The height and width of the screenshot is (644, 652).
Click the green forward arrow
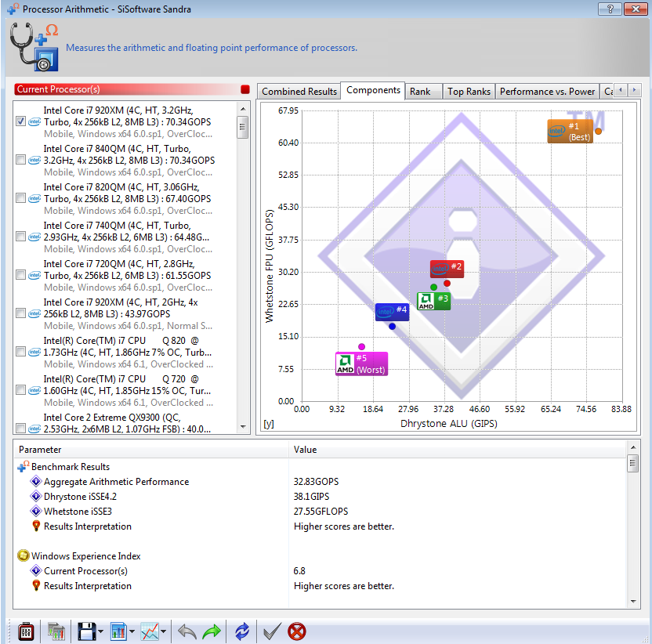[x=212, y=631]
